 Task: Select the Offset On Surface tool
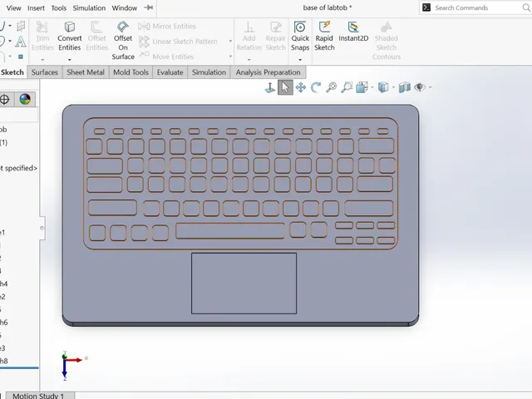123,41
